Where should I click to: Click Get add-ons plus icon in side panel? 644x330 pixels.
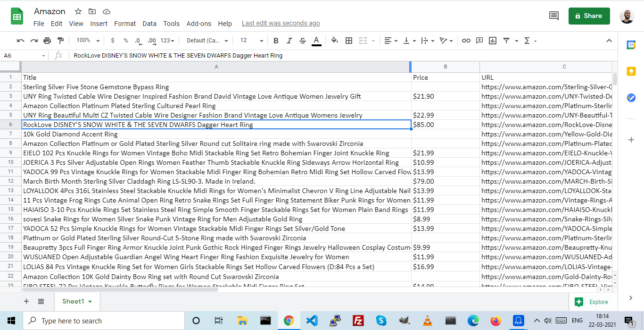click(631, 140)
